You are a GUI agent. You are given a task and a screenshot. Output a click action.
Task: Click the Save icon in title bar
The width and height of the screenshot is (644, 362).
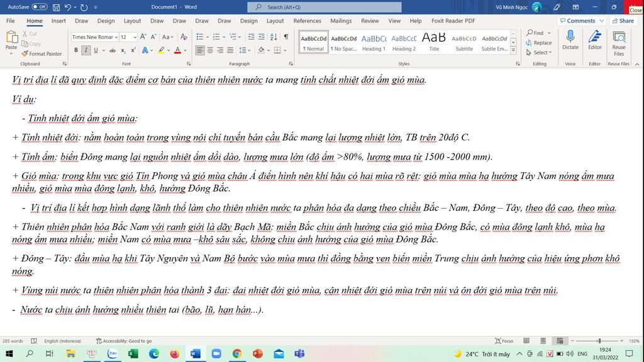click(x=56, y=7)
